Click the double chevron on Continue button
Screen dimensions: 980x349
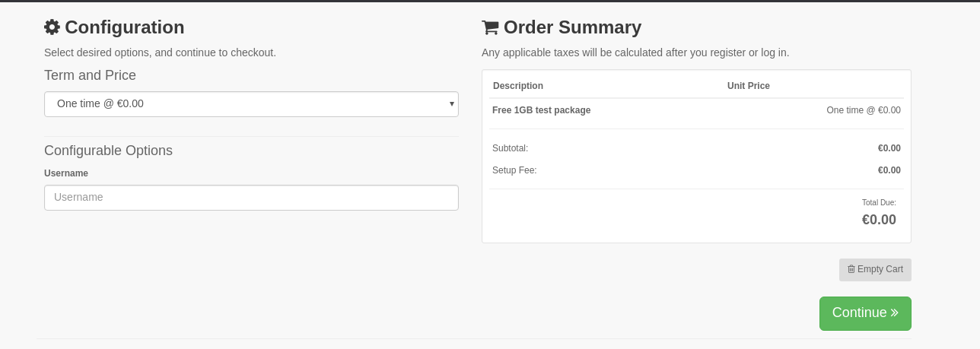895,313
